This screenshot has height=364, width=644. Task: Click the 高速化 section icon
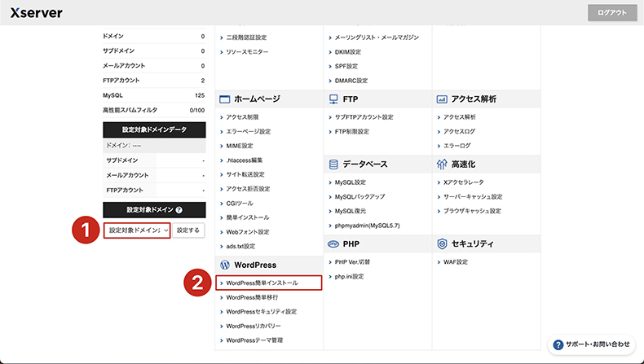(442, 164)
